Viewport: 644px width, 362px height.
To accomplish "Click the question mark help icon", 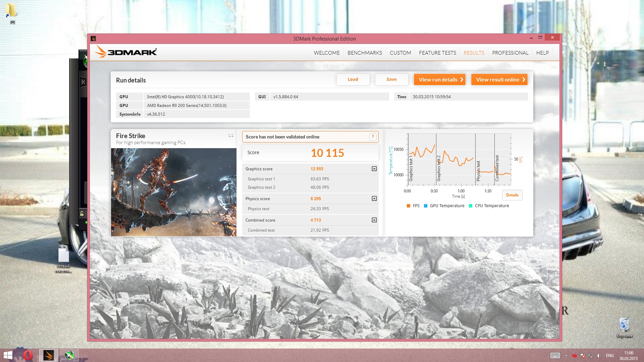I will click(373, 137).
